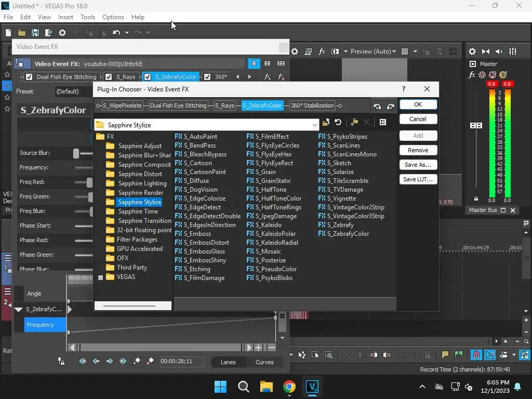
Task: Open the Insert menu
Action: coord(65,17)
